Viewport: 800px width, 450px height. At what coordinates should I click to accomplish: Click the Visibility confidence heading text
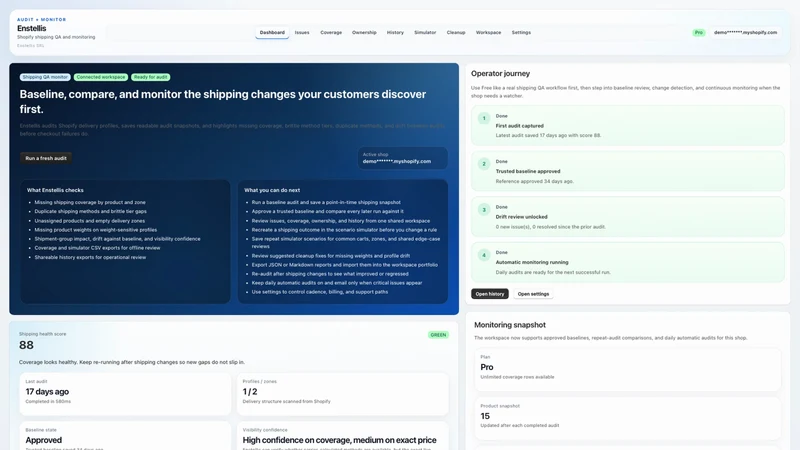[x=339, y=440]
